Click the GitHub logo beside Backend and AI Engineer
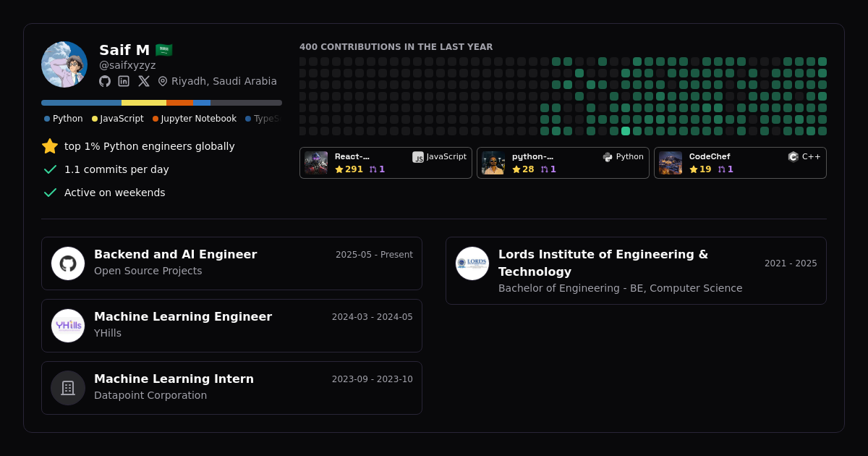The width and height of the screenshot is (868, 456). tap(68, 263)
